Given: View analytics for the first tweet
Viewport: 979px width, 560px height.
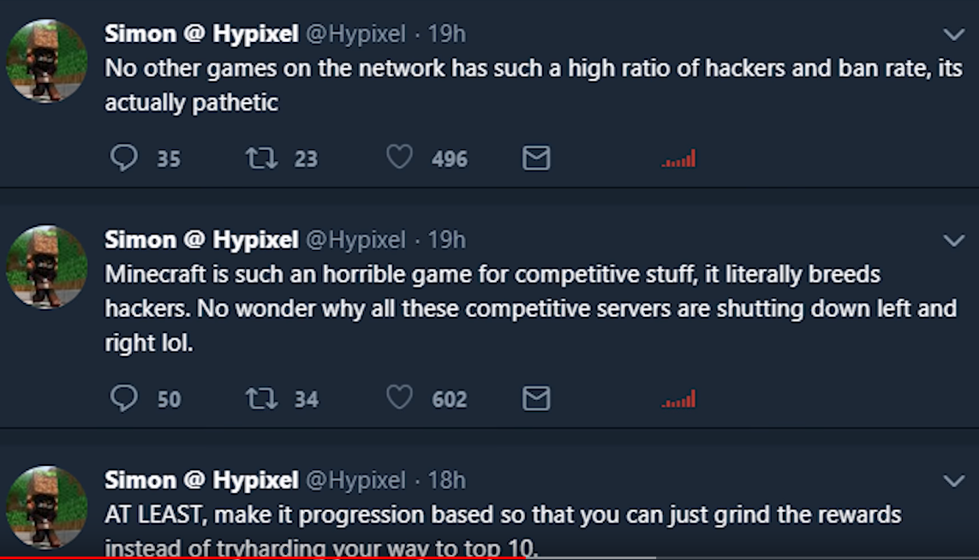Looking at the screenshot, I should coord(679,158).
